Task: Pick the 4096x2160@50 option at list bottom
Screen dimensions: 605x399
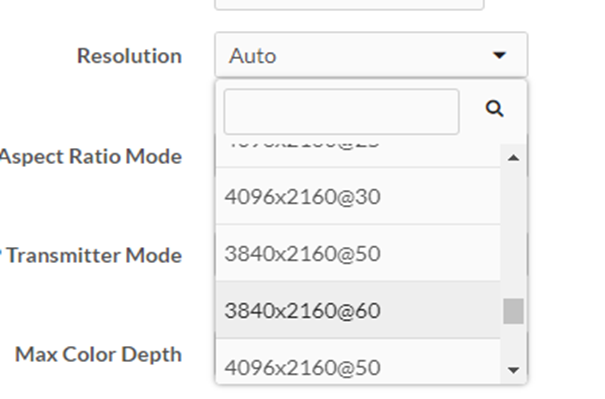Action: pos(358,363)
